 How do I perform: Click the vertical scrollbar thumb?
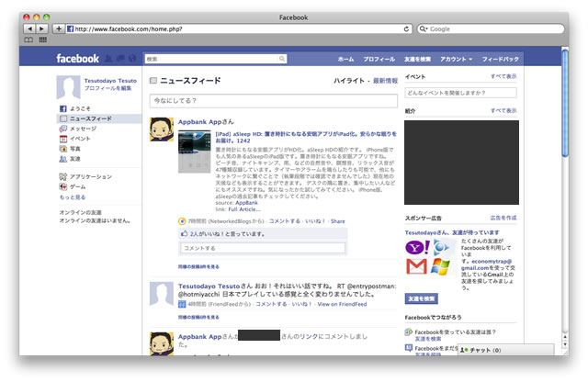565,103
